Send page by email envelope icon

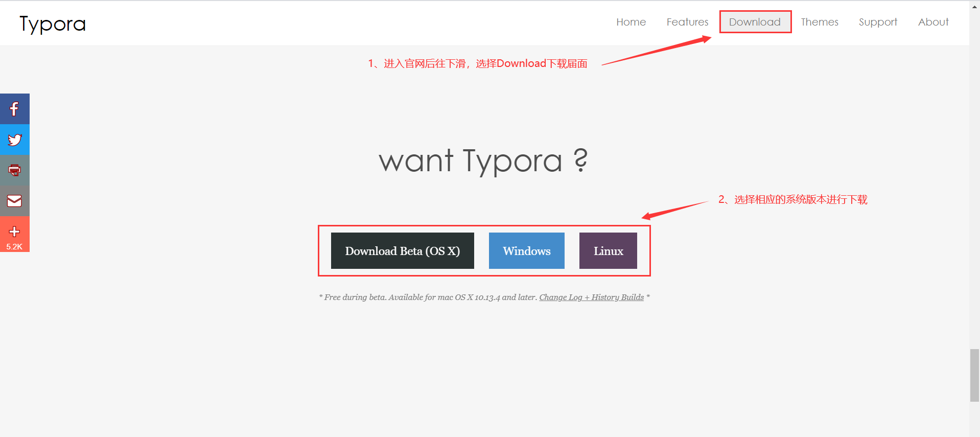15,201
